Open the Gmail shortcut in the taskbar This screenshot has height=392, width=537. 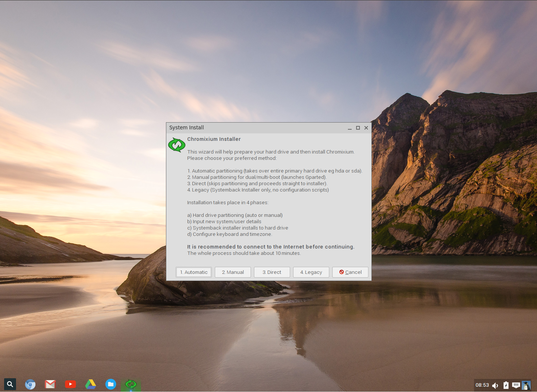pos(50,384)
